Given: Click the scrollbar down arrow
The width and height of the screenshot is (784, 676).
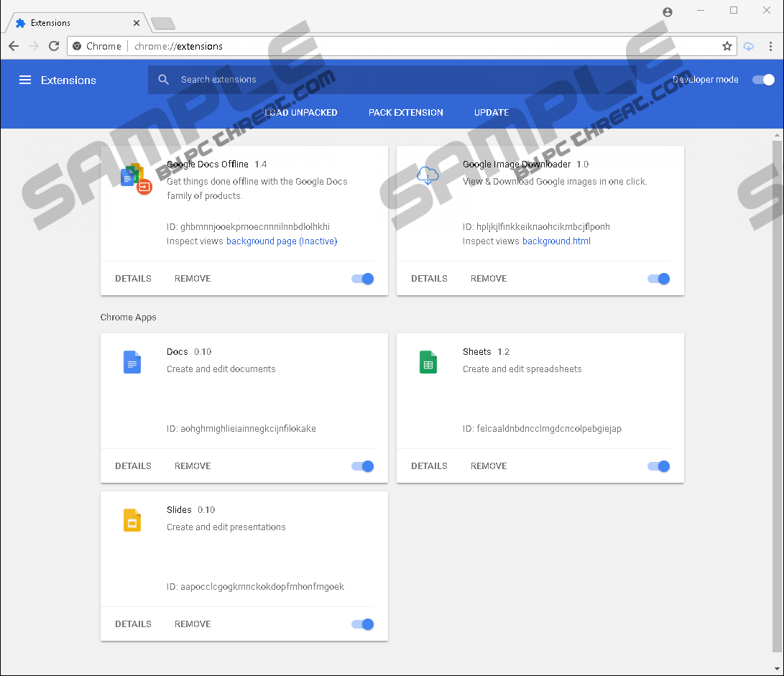Looking at the screenshot, I should point(777,669).
